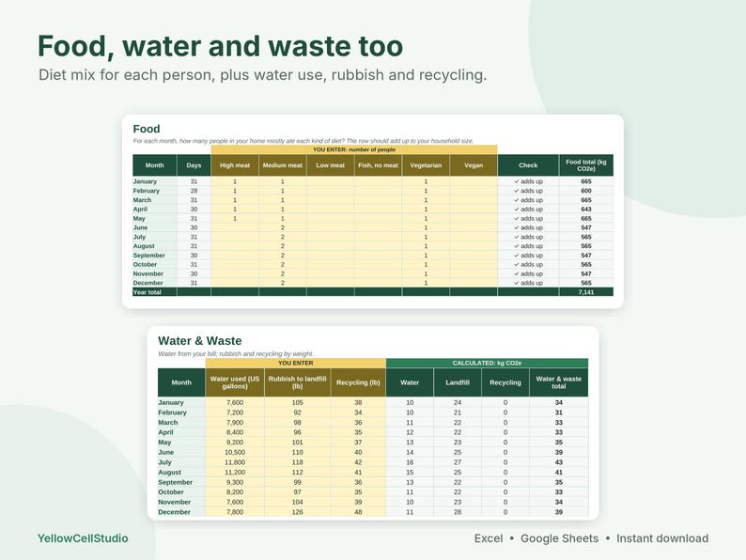Select the 'Medium meat' column header
Screen dimensions: 746x560
tap(283, 165)
